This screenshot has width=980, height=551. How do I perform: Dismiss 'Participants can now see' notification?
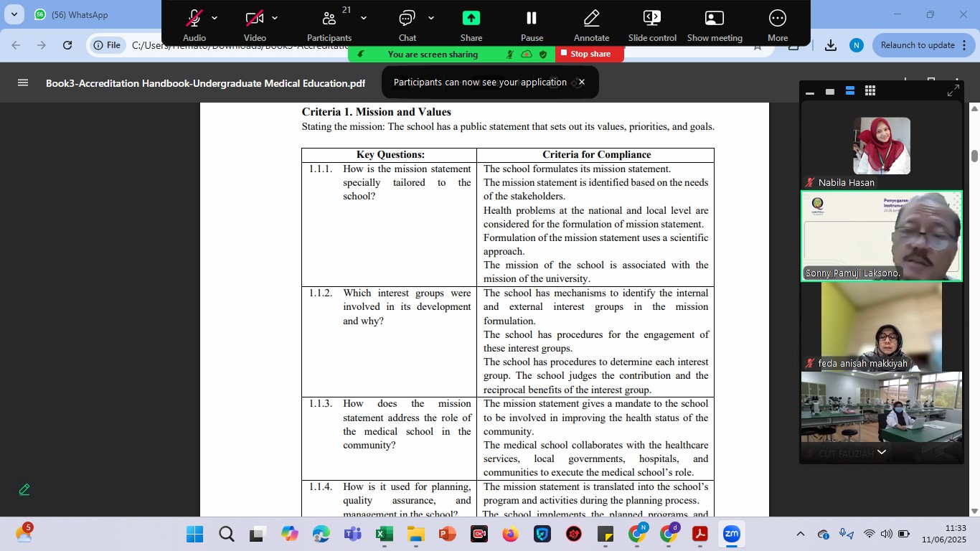pyautogui.click(x=582, y=82)
